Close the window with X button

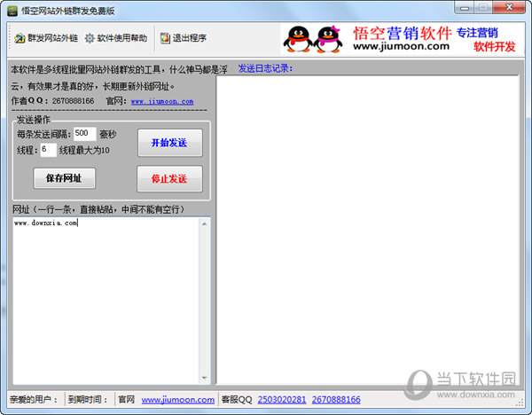[x=509, y=7]
